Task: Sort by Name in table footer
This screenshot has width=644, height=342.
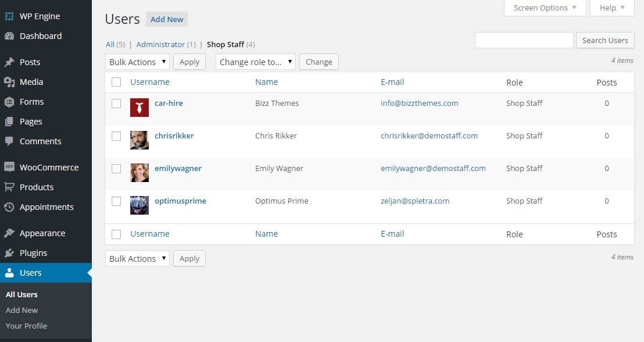Action: pyautogui.click(x=267, y=233)
